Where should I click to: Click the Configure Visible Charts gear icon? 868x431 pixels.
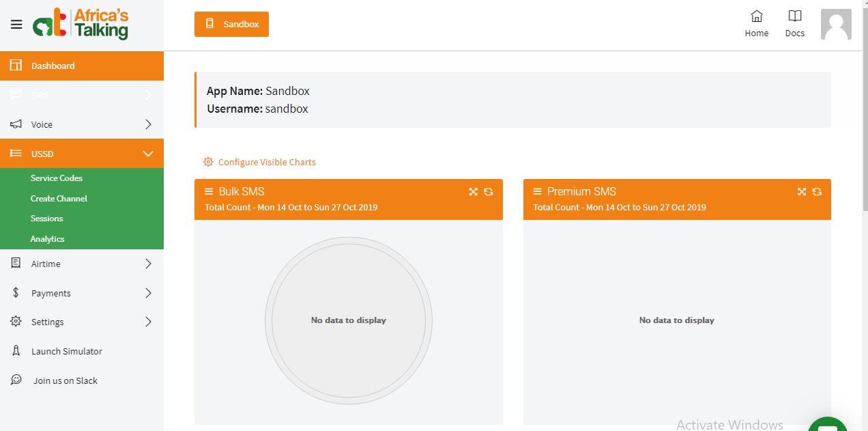tap(208, 162)
